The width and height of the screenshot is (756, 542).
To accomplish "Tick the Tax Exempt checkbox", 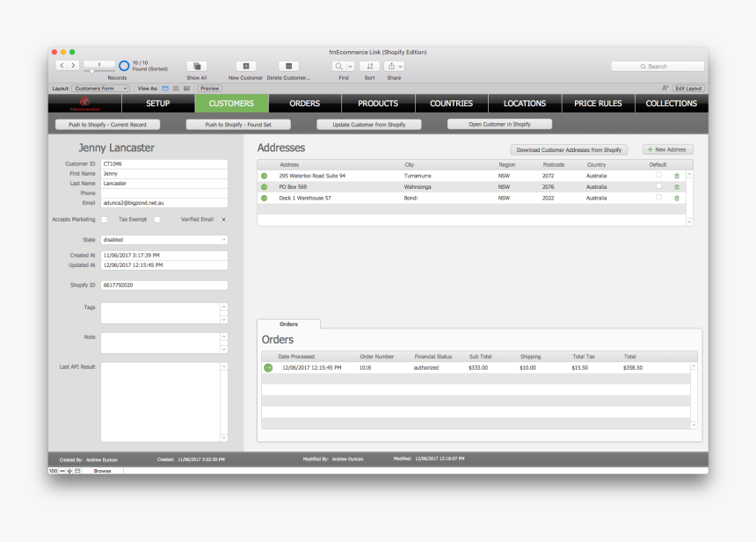I will [x=157, y=220].
